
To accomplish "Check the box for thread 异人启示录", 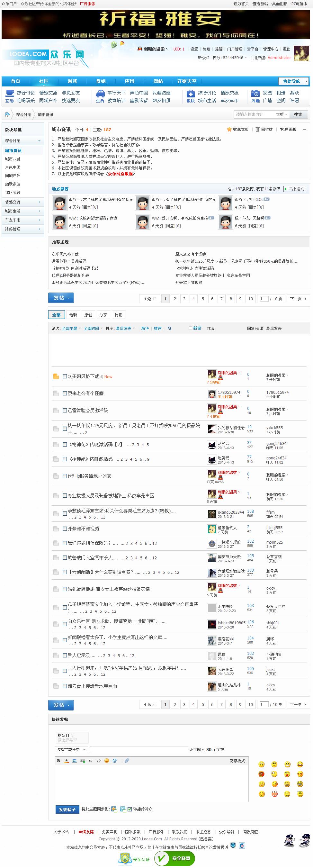I will click(x=65, y=656).
